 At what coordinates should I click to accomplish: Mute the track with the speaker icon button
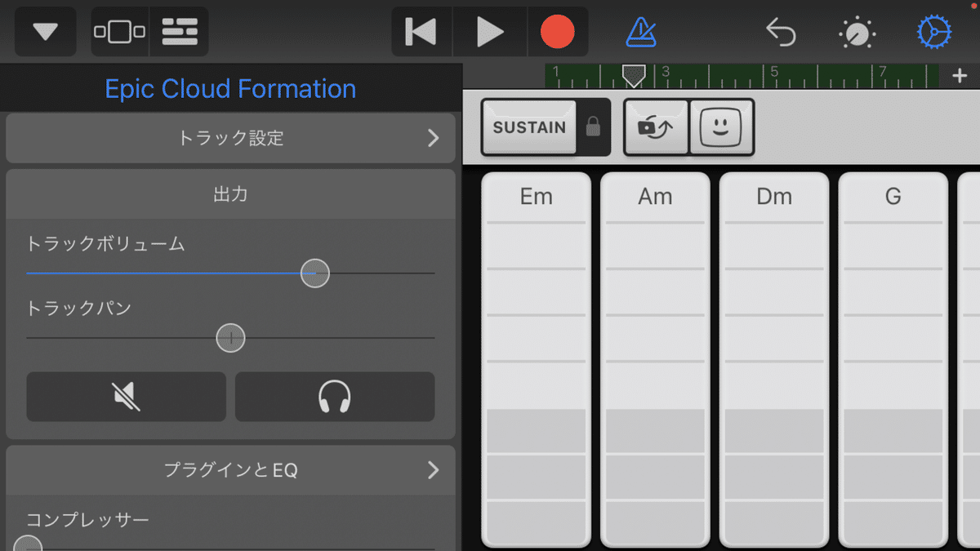click(126, 397)
